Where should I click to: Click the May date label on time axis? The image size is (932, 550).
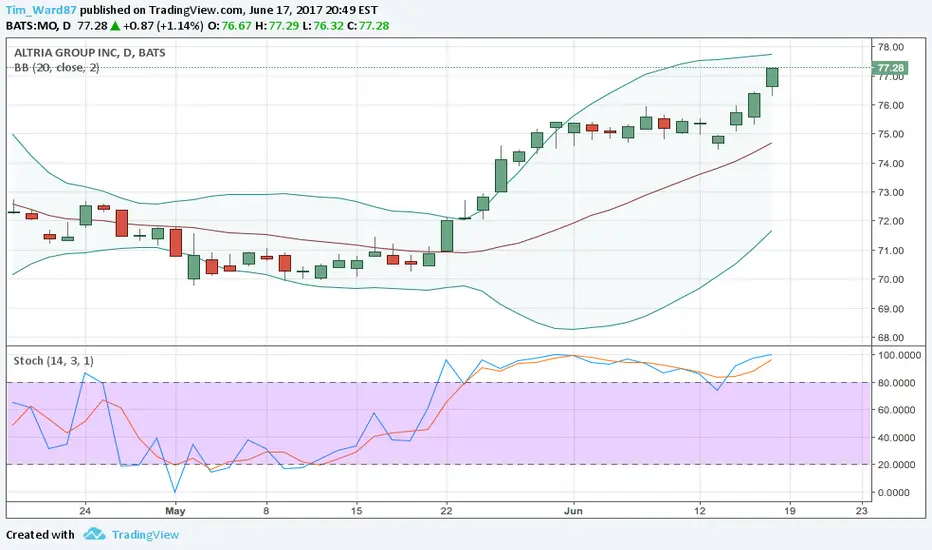pos(175,510)
